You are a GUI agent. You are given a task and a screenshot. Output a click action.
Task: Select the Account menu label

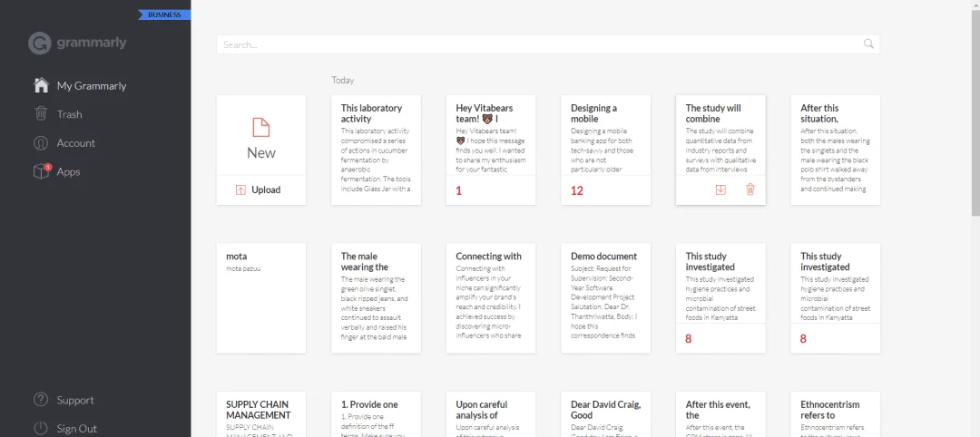click(x=75, y=143)
